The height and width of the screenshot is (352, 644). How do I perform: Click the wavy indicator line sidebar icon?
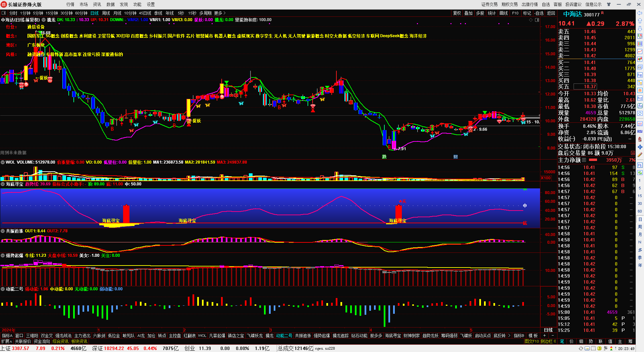coord(640,124)
